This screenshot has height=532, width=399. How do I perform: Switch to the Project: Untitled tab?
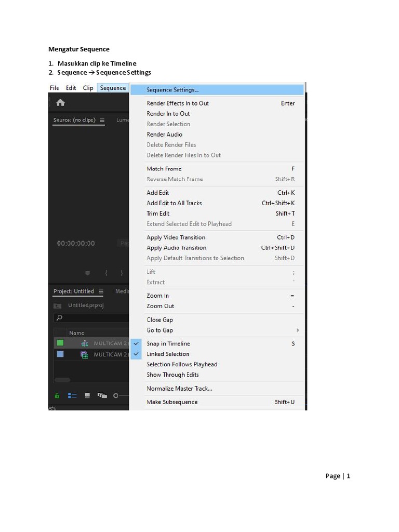[x=74, y=291]
